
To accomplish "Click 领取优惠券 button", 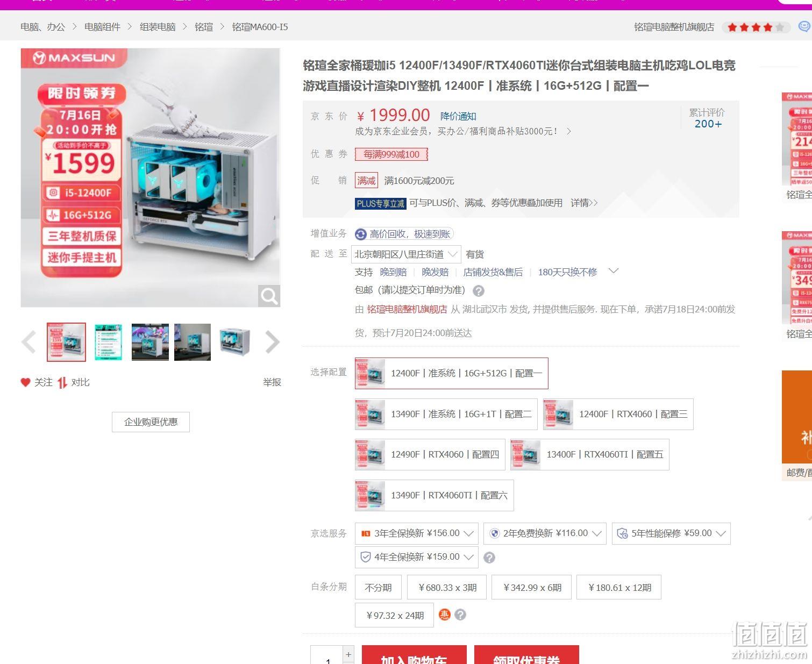I will [x=526, y=655].
